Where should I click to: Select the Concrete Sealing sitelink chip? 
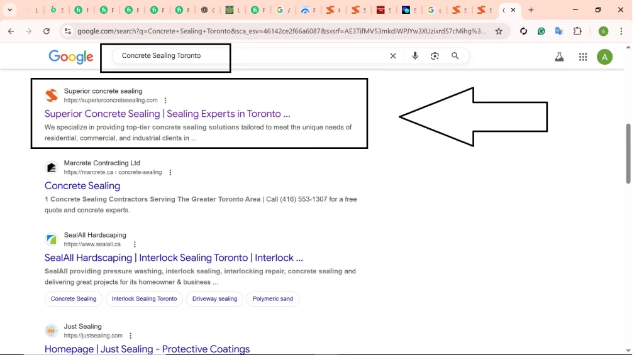(74, 299)
